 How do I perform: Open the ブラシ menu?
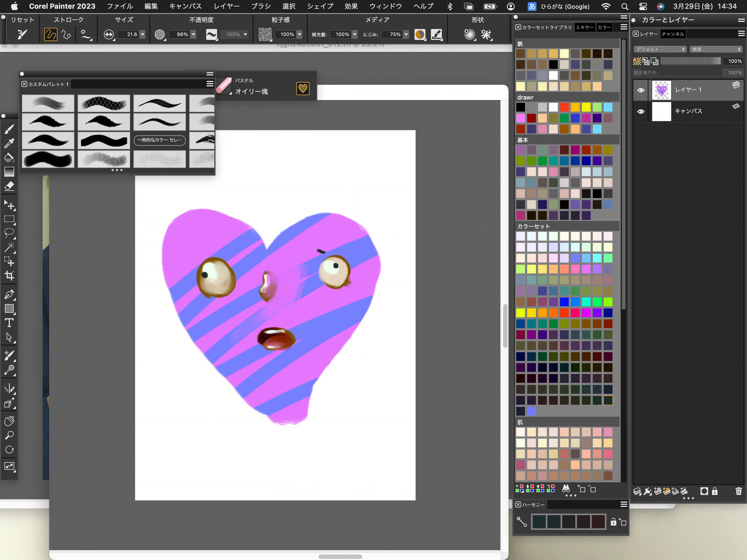point(261,6)
